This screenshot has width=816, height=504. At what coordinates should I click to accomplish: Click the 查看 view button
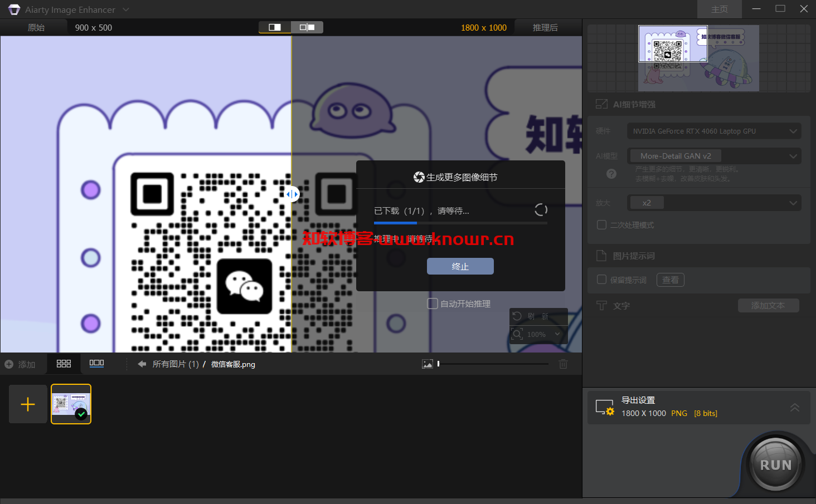671,280
